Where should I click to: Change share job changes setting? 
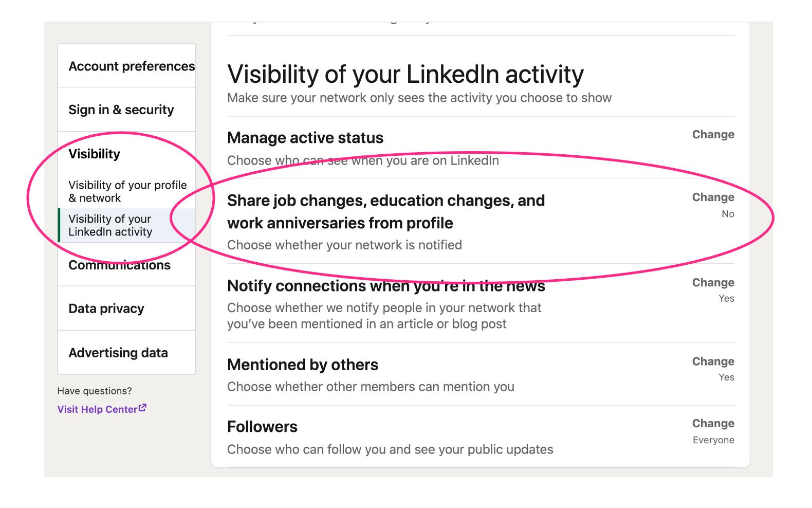click(x=713, y=197)
